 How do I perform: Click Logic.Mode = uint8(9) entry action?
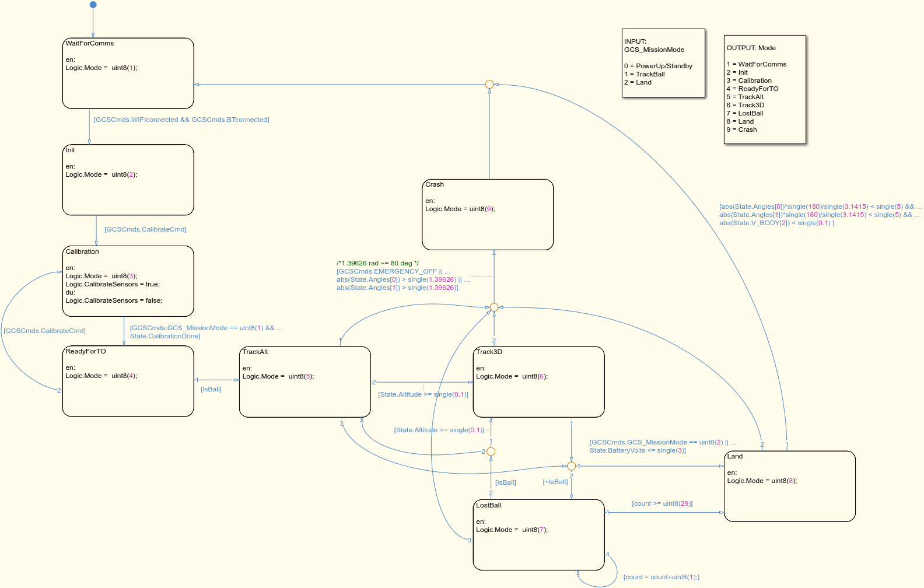(x=460, y=209)
